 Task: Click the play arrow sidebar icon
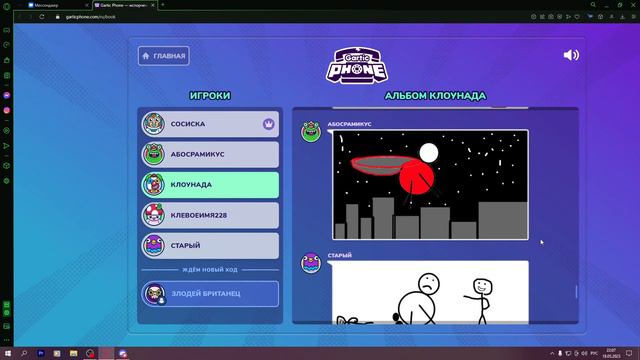(x=7, y=146)
